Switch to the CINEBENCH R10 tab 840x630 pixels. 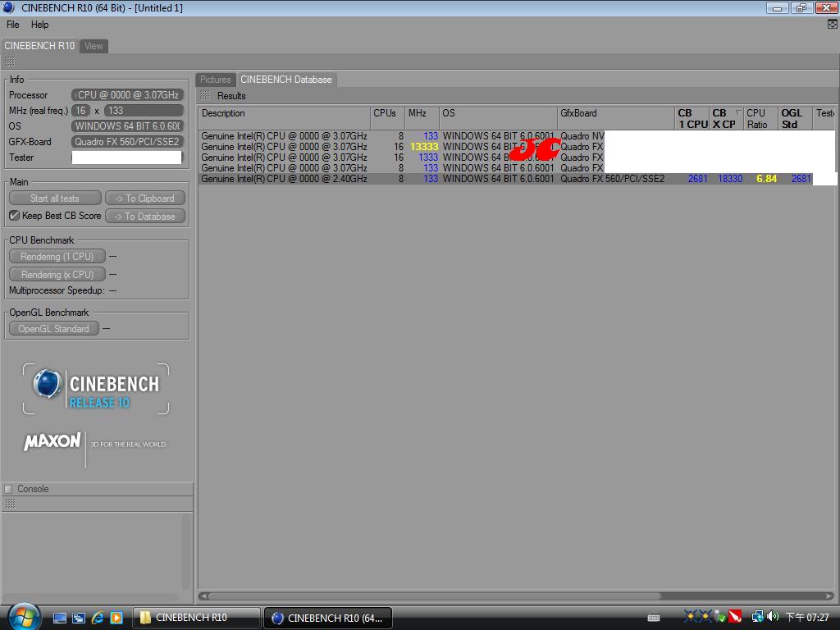pyautogui.click(x=39, y=46)
